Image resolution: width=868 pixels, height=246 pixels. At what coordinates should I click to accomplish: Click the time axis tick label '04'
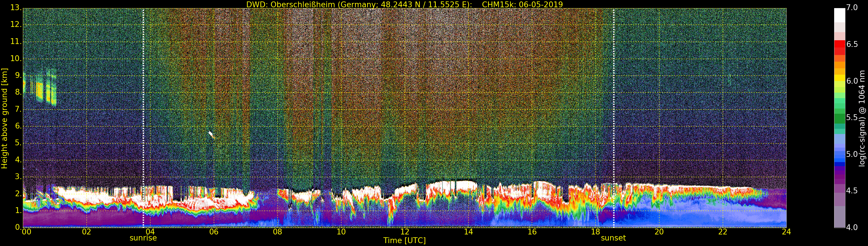point(150,232)
